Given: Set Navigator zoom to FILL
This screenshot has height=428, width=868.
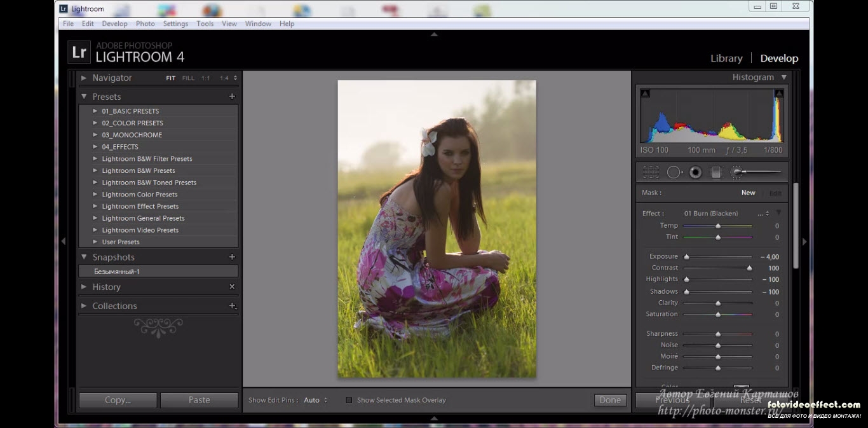Looking at the screenshot, I should tap(188, 78).
